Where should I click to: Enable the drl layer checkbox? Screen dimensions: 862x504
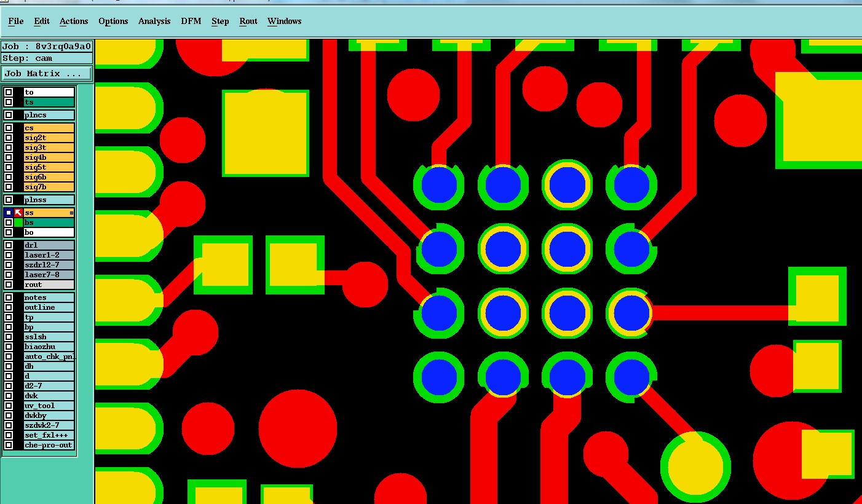click(9, 245)
